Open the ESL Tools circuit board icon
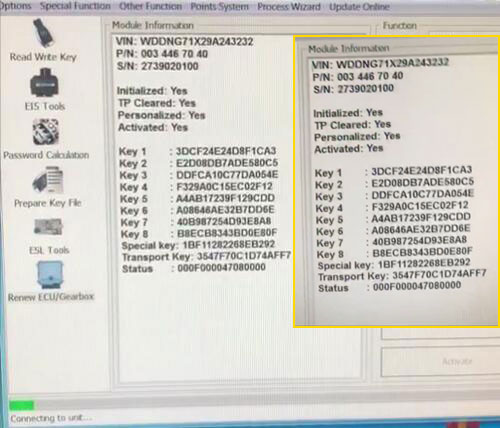This screenshot has width=500, height=428. coord(48,227)
